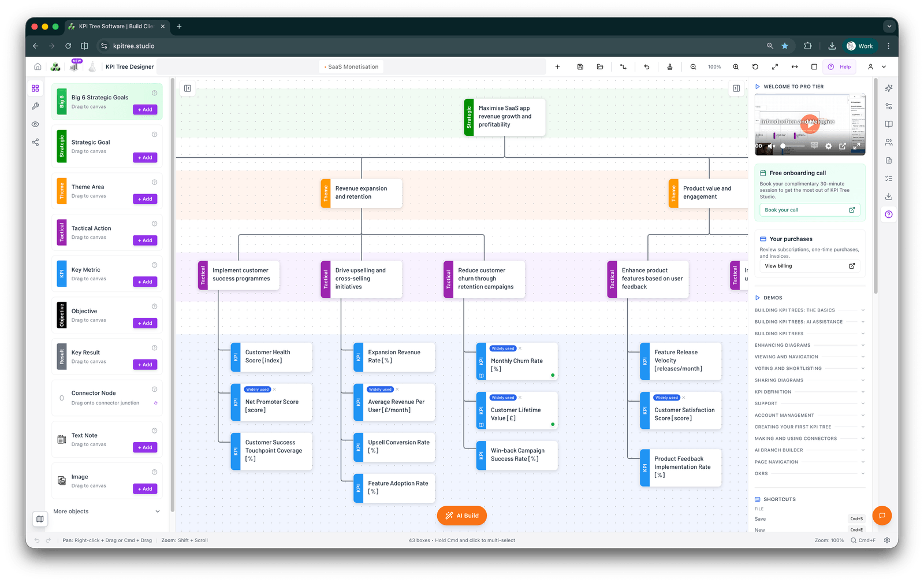Click the plus new tree toolbar icon
Screen dimensions: 924x582
click(557, 67)
